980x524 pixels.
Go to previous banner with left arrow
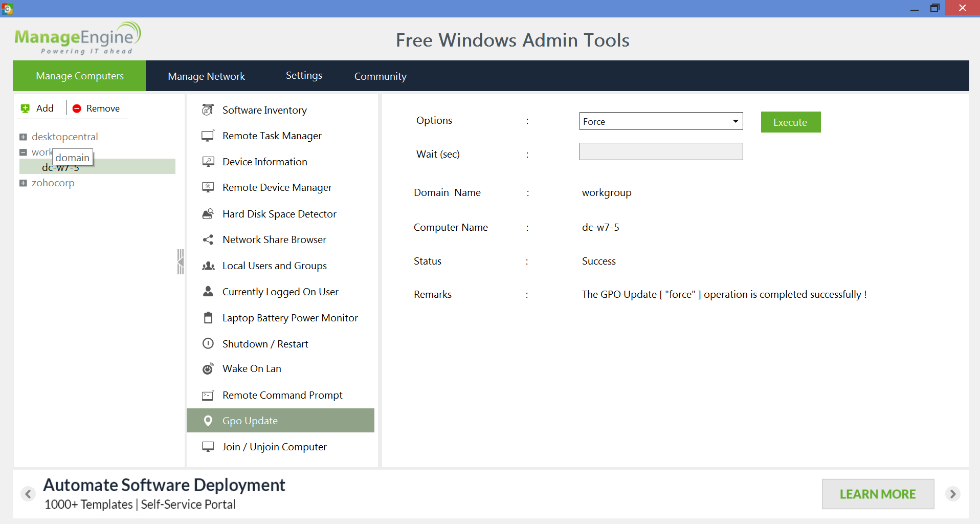tap(28, 494)
